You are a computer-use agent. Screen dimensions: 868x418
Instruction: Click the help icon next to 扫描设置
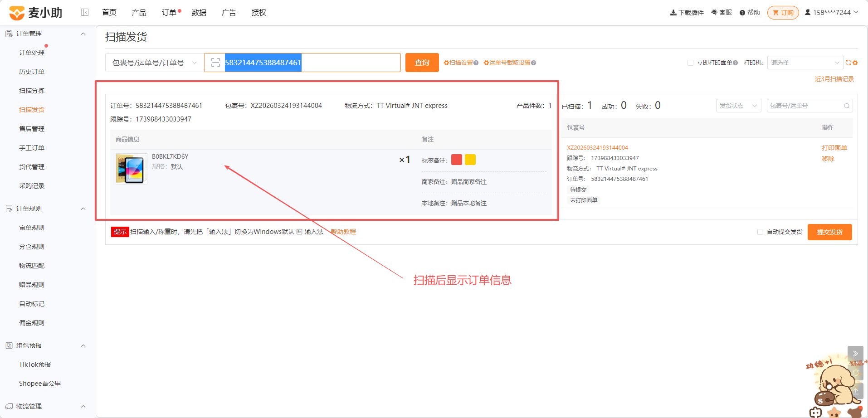[x=476, y=63]
